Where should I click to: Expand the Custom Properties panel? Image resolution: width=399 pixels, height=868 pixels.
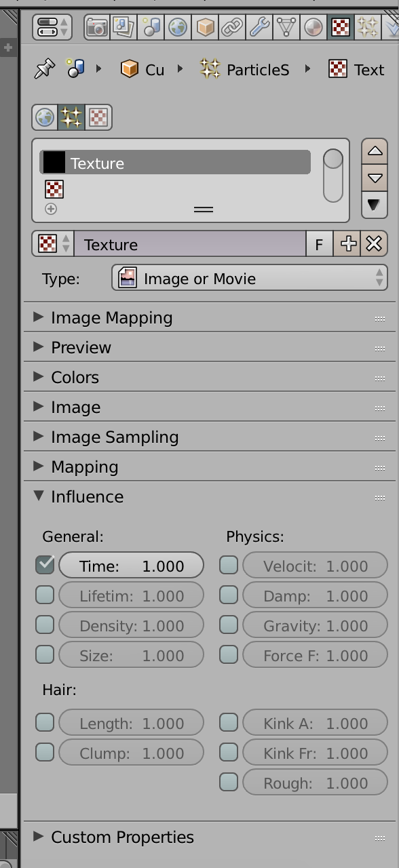209,837
